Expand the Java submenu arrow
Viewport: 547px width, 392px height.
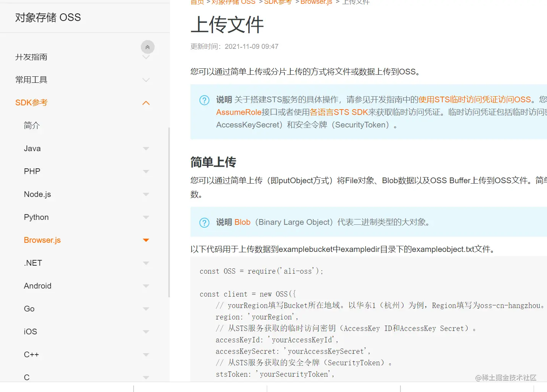point(146,148)
